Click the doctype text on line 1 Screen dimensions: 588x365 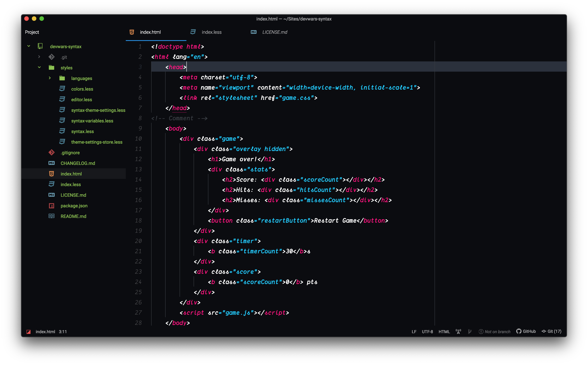[x=170, y=47]
